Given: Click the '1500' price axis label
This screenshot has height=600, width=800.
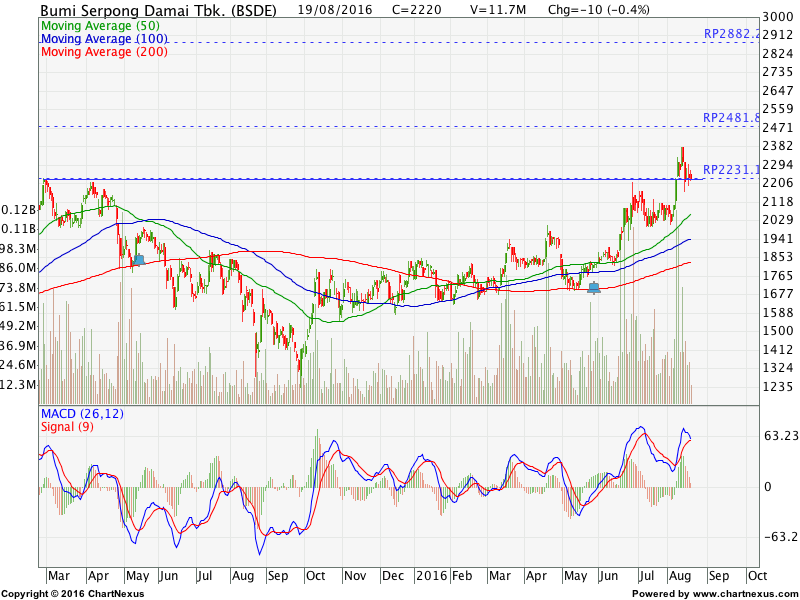Looking at the screenshot, I should pyautogui.click(x=778, y=331).
